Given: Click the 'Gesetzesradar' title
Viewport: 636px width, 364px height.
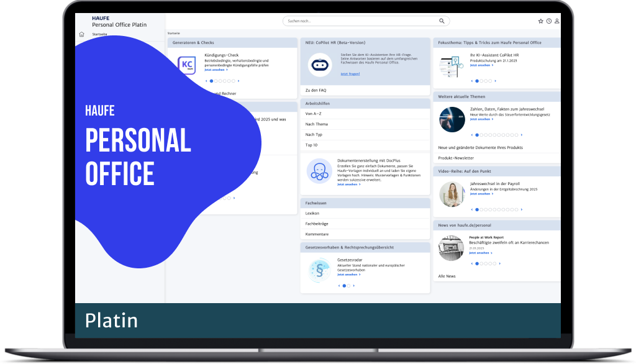Looking at the screenshot, I should (350, 260).
